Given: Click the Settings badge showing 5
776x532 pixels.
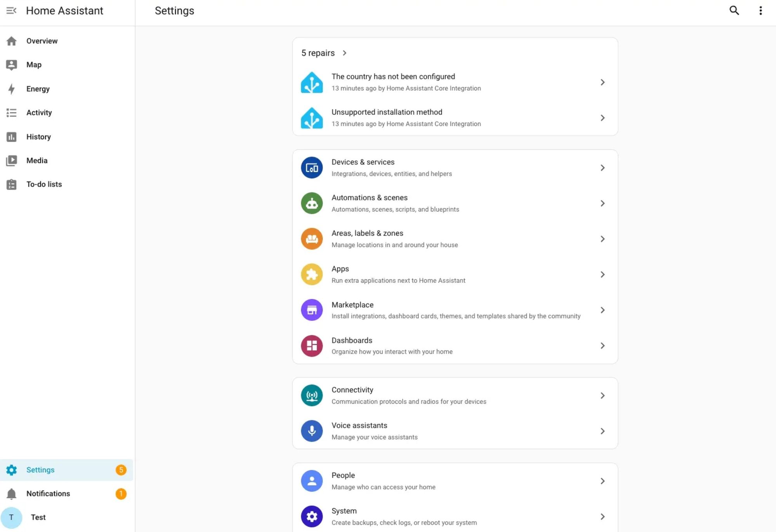Looking at the screenshot, I should pos(121,470).
